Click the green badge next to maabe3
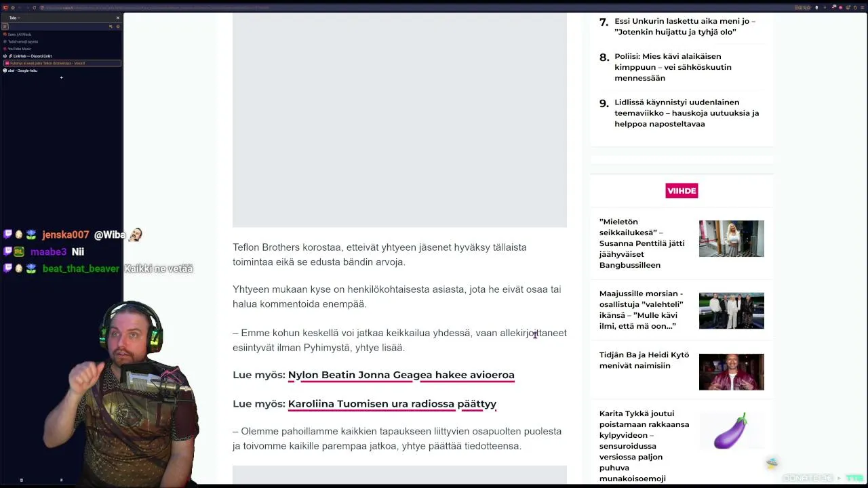The height and width of the screenshot is (488, 868). tap(20, 251)
